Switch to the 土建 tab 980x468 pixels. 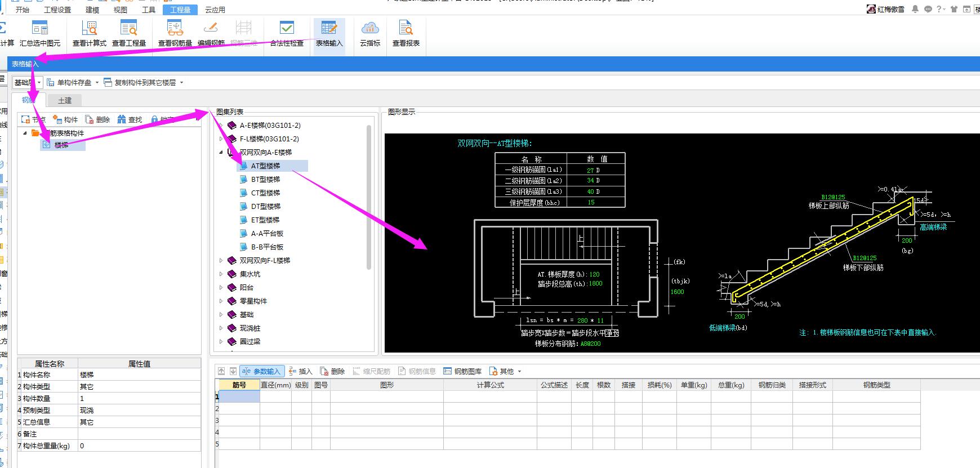pos(65,100)
